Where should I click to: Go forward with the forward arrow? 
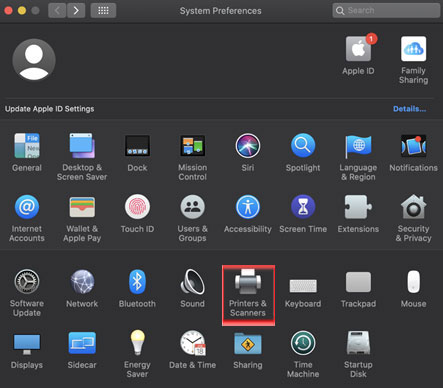(76, 10)
